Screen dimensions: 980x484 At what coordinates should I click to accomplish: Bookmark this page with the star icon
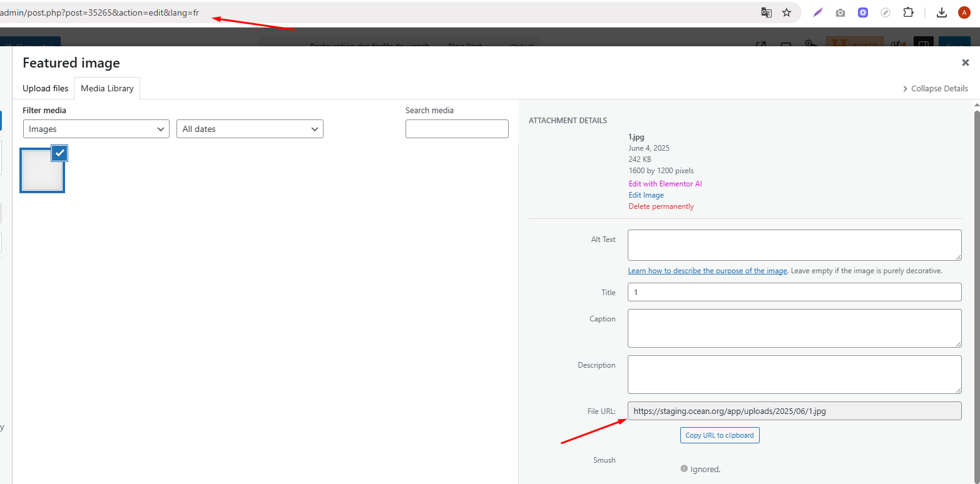(787, 13)
